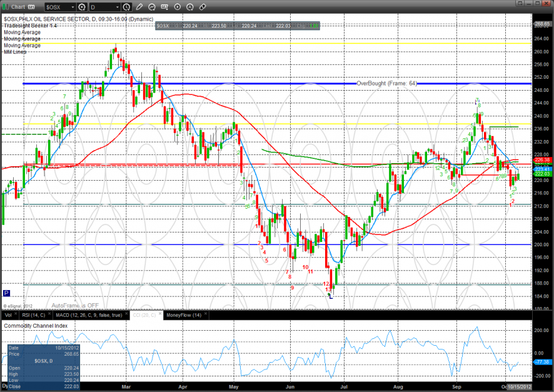Click the OverBought (Frame: 64) line label
Viewport: 554px width, 392px height.
tap(386, 83)
